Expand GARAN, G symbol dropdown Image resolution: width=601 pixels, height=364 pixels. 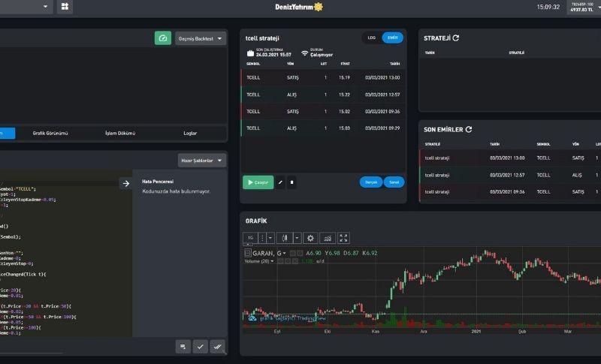284,254
